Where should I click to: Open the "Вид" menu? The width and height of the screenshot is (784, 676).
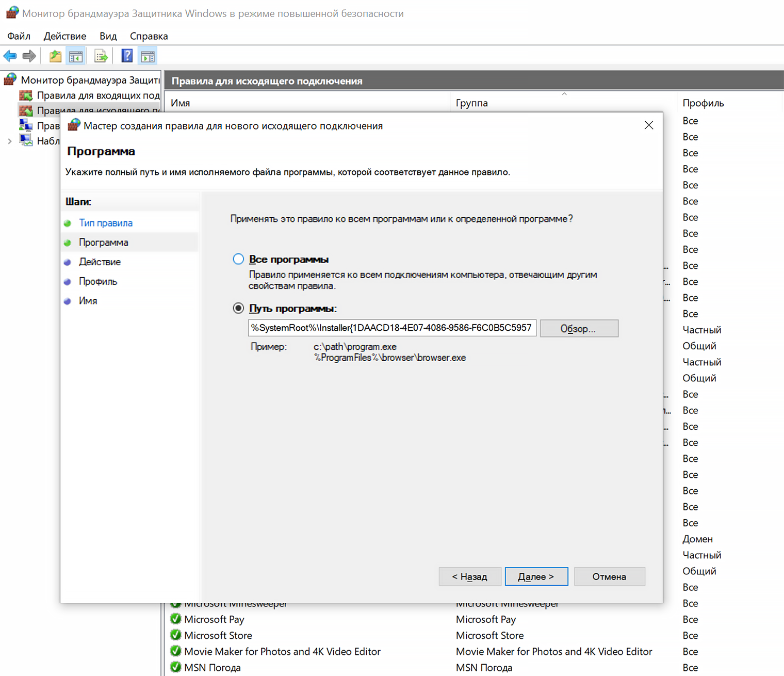click(108, 36)
